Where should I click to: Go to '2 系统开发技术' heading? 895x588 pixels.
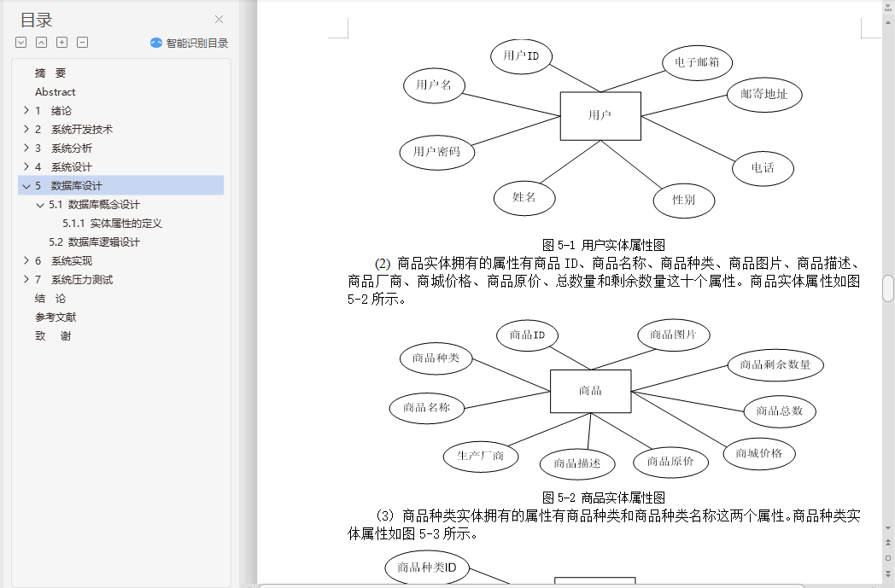(x=73, y=130)
